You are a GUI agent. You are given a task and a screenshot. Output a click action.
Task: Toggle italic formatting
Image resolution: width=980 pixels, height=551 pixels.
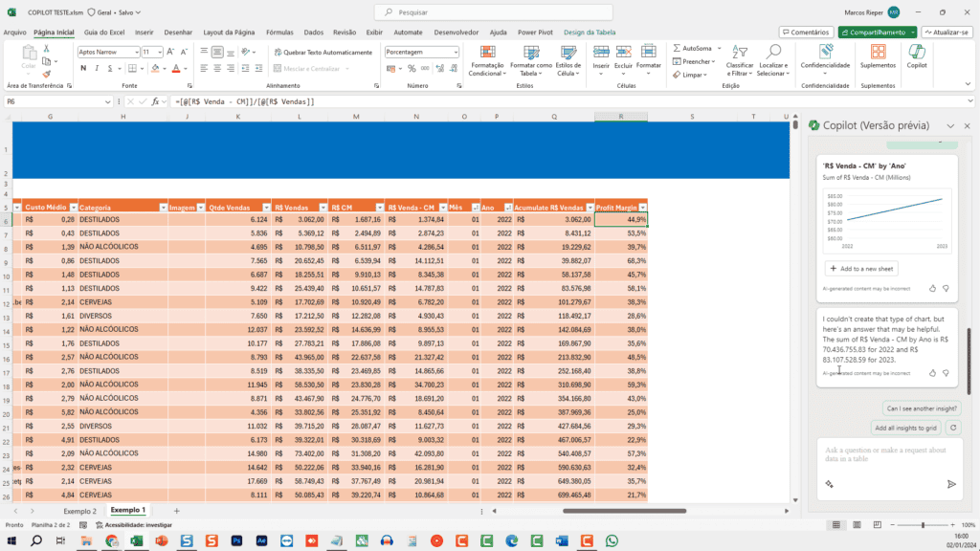tap(97, 68)
